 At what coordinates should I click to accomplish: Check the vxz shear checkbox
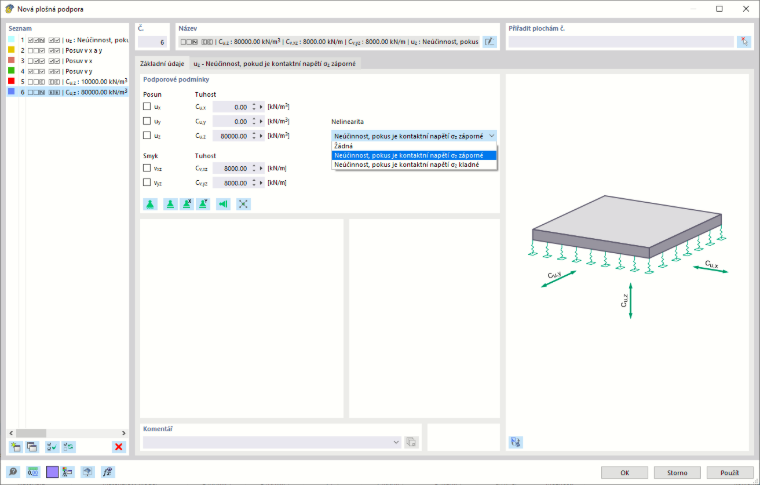[147, 168]
